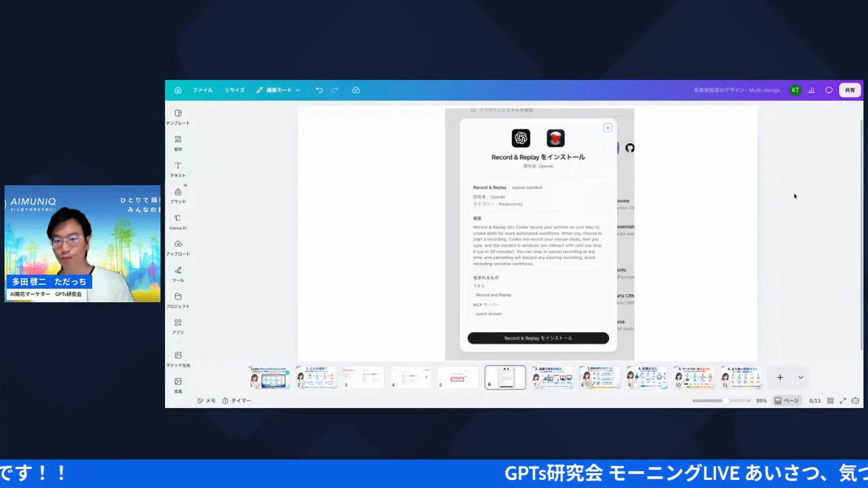The image size is (868, 488).
Task: Open the プロジェクト panel
Action: [x=178, y=300]
